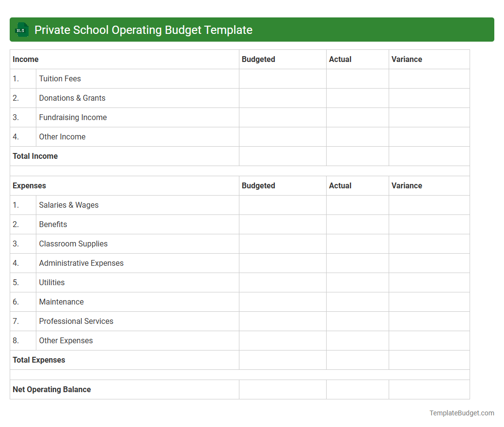The image size is (504, 427).
Task: Click the Total Expenses row header
Action: click(x=39, y=360)
